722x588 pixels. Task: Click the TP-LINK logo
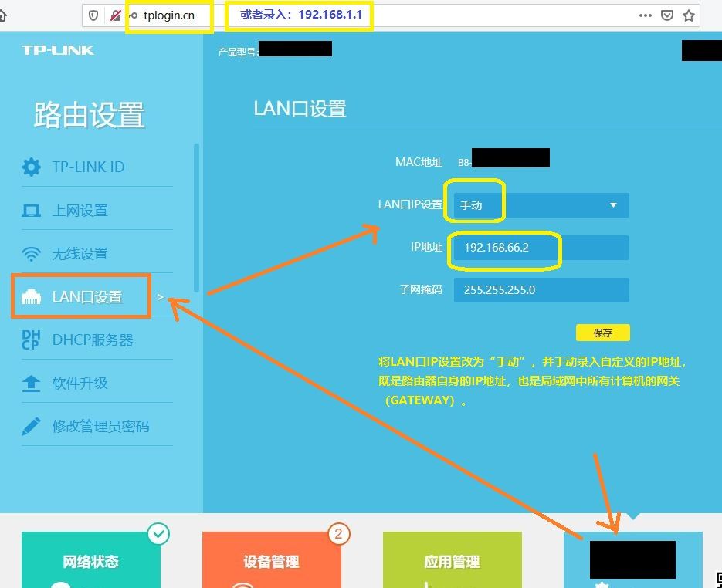[x=58, y=50]
